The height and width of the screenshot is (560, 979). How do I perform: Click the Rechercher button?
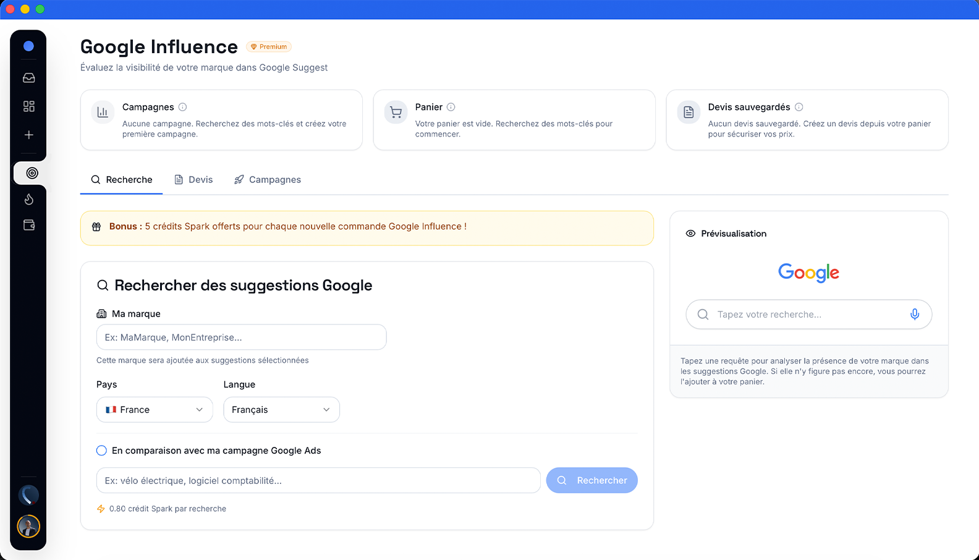tap(591, 480)
